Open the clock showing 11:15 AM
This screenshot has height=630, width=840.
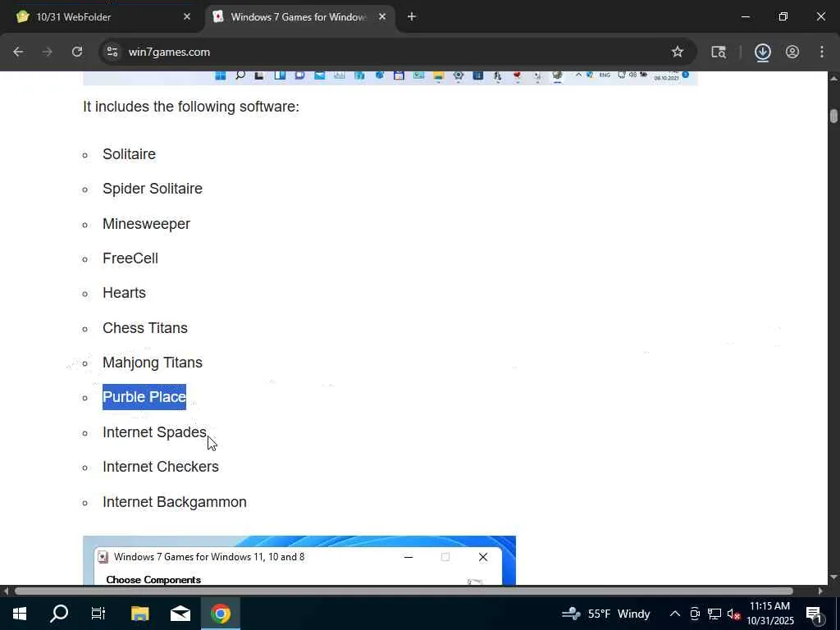(x=770, y=614)
